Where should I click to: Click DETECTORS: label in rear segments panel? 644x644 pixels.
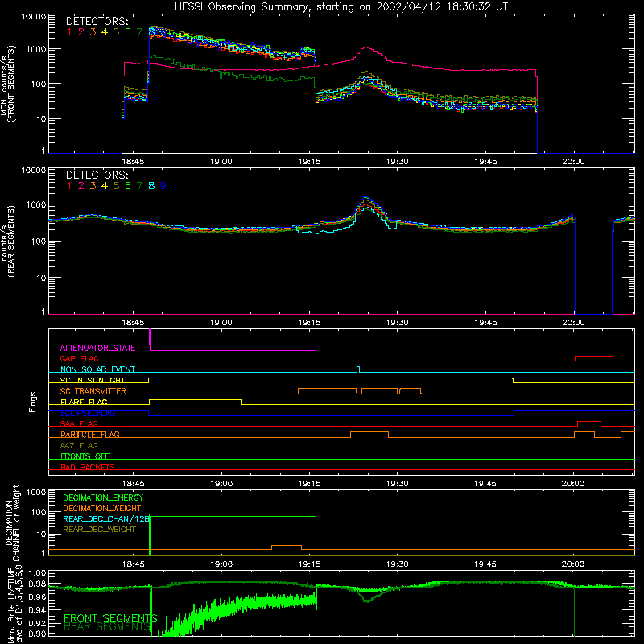(x=97, y=175)
